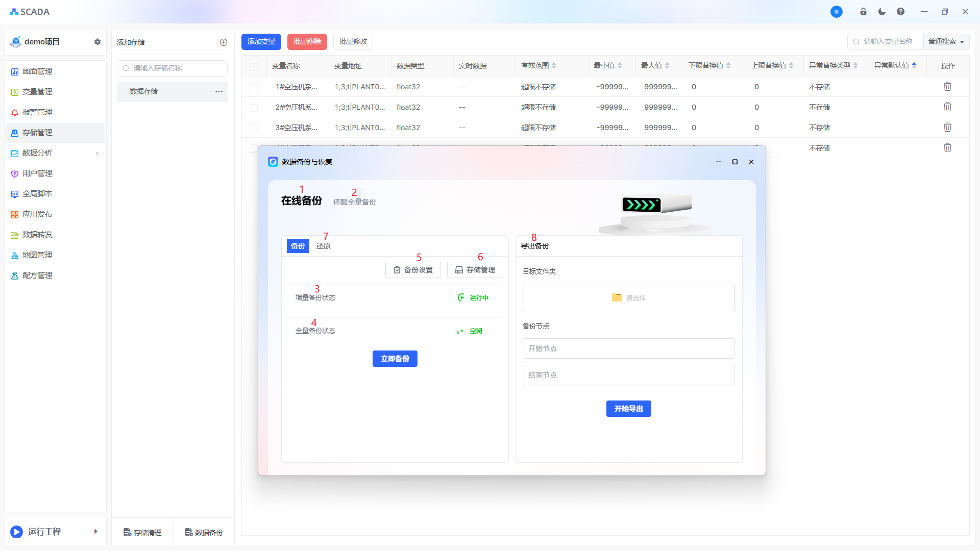Sort by 有效范围 column arrows
This screenshot has width=980, height=551.
tap(554, 66)
